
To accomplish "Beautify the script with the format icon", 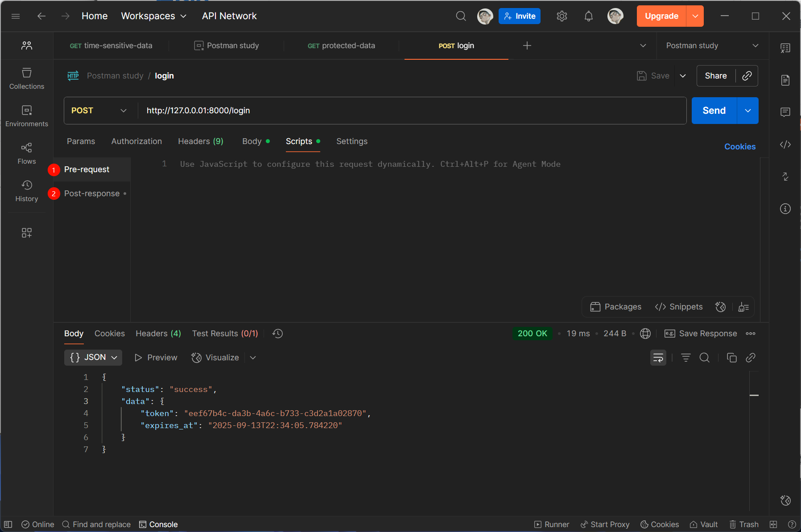I will tap(743, 307).
